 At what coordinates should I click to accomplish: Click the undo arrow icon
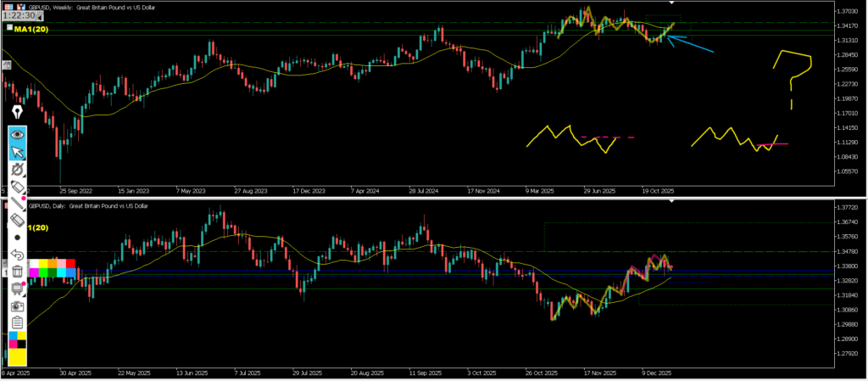17,255
